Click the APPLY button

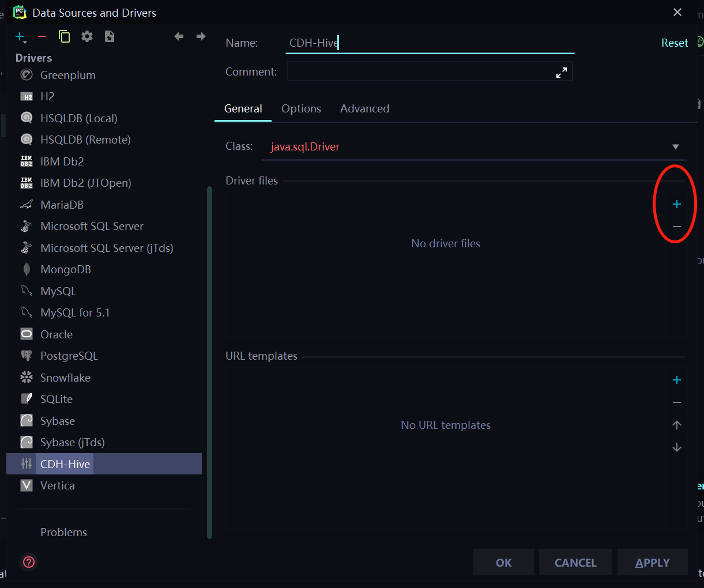click(652, 562)
